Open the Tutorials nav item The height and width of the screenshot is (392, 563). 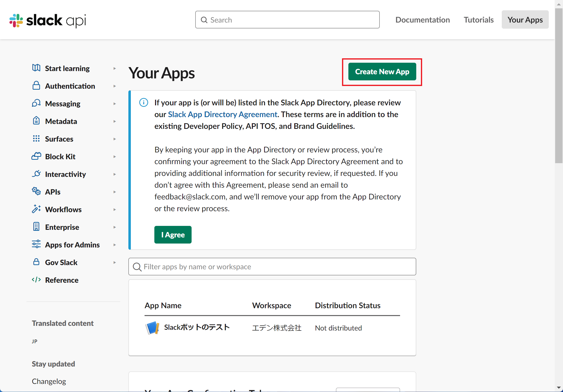(478, 20)
